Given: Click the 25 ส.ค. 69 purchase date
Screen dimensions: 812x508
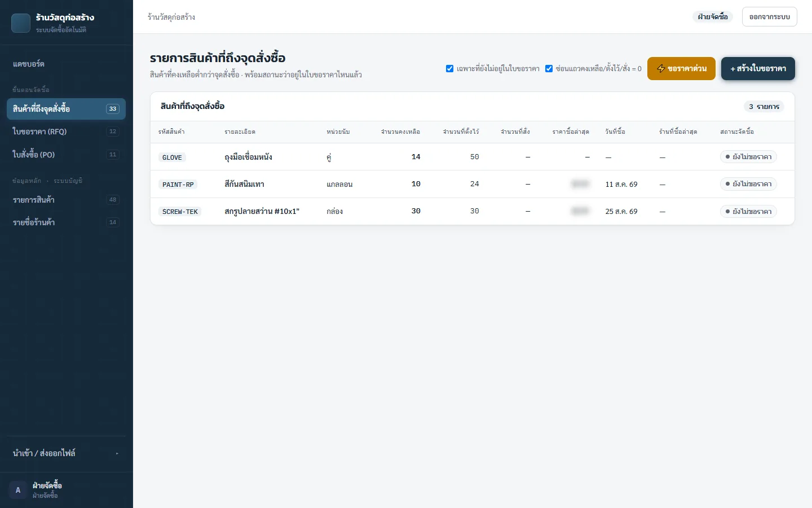Looking at the screenshot, I should pyautogui.click(x=621, y=212).
